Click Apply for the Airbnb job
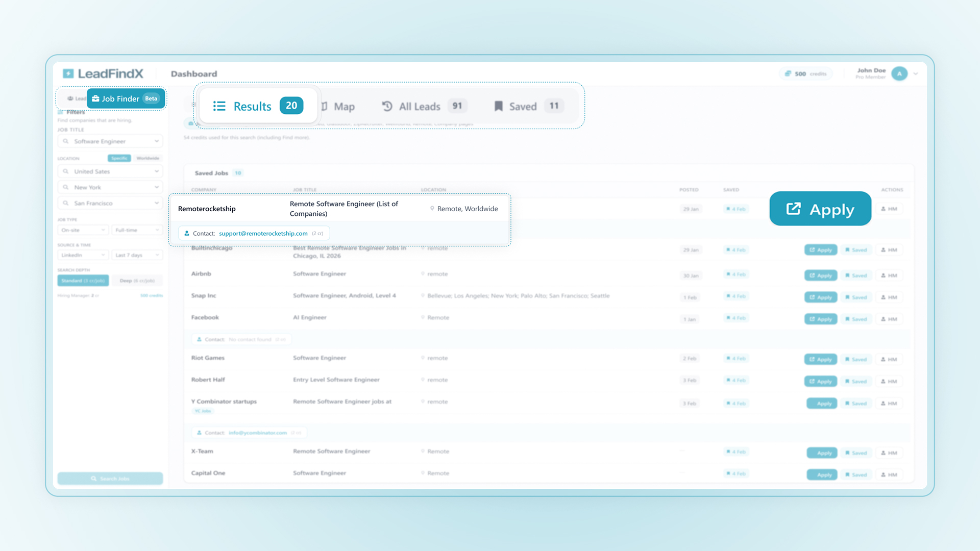 pyautogui.click(x=821, y=275)
